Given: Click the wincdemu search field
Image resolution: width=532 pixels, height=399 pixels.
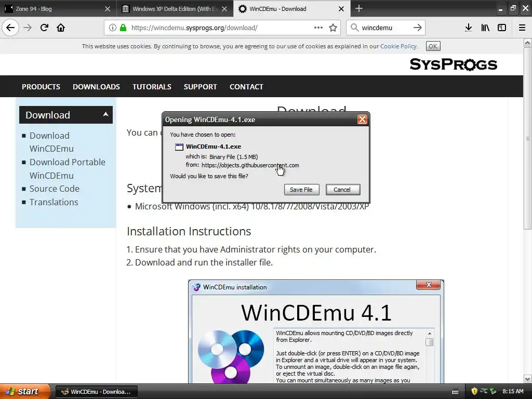Looking at the screenshot, I should click(385, 28).
